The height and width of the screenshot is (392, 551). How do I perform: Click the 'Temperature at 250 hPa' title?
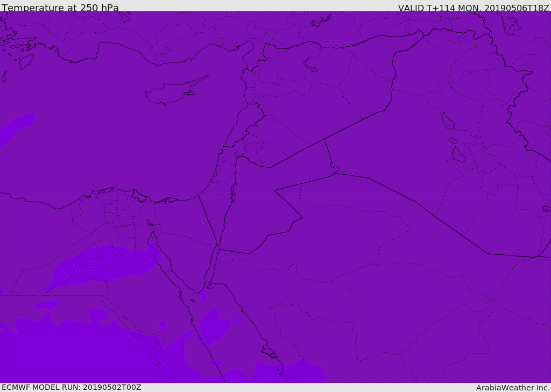coord(60,8)
